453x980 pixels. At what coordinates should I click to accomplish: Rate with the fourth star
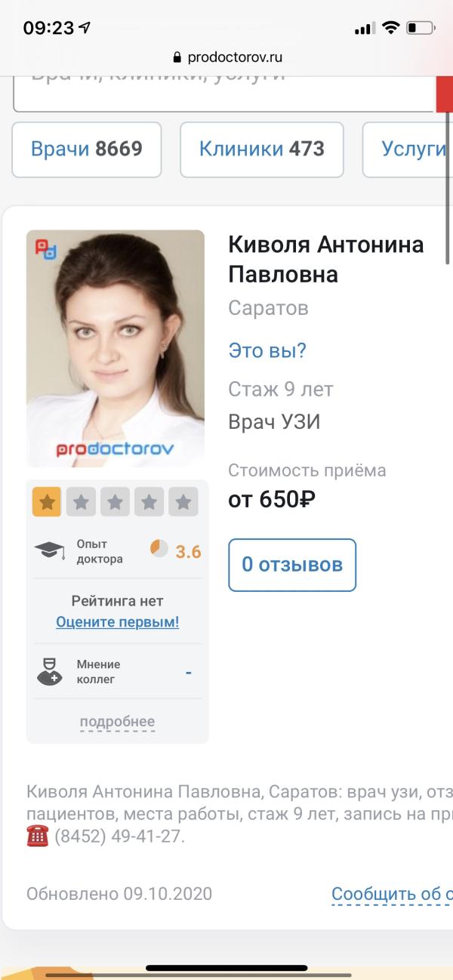point(149,502)
